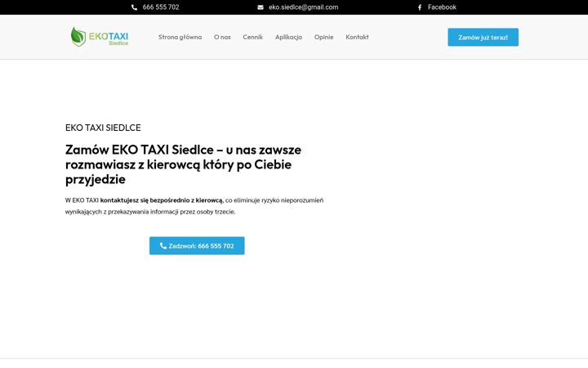Image resolution: width=588 pixels, height=368 pixels.
Task: Open the Facebook text link
Action: click(x=442, y=7)
